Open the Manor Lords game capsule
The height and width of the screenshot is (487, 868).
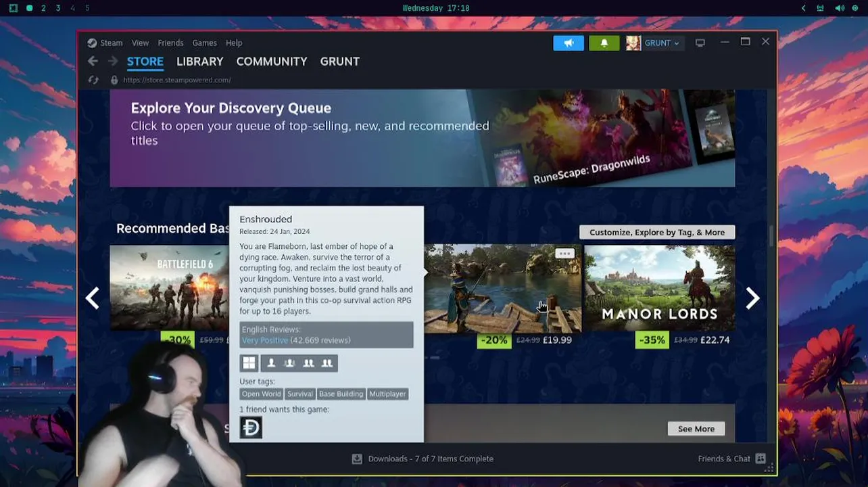point(659,287)
